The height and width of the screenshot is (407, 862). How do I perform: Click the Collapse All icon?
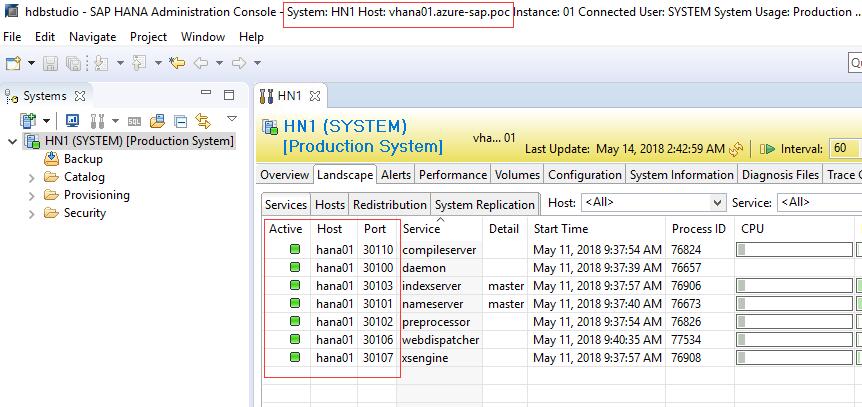[180, 121]
